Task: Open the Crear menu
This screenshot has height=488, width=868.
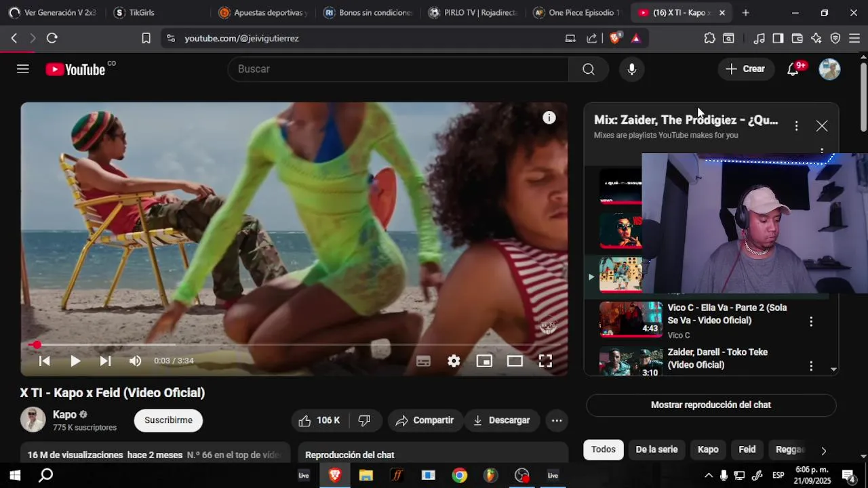Action: point(746,69)
